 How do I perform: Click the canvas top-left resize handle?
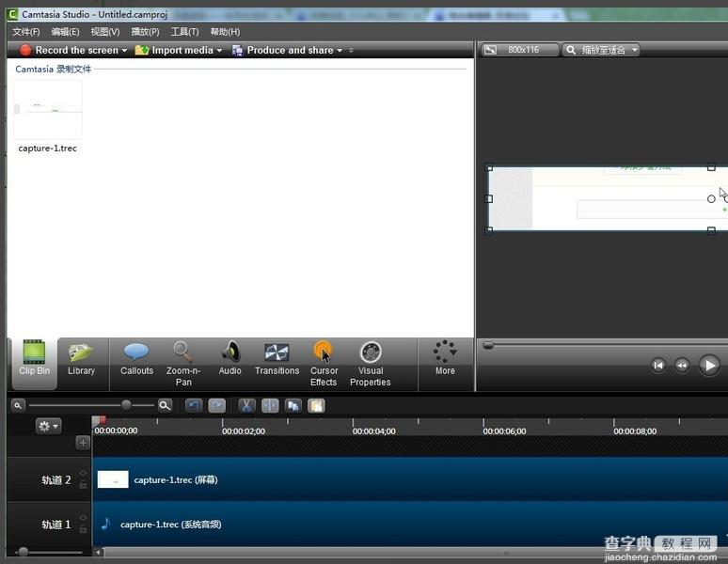488,167
